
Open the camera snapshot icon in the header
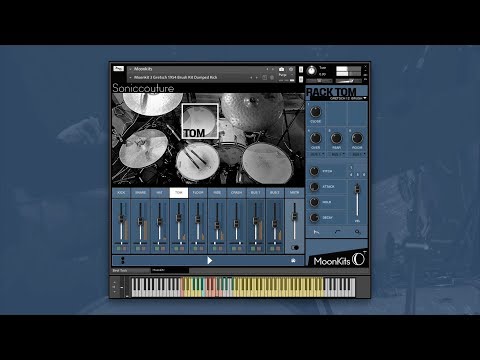pos(282,69)
